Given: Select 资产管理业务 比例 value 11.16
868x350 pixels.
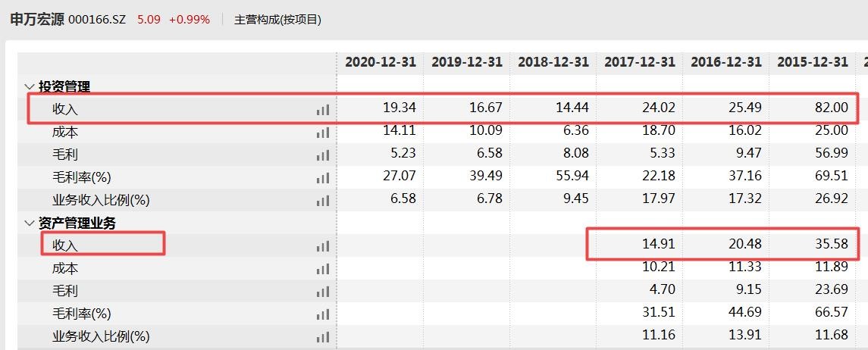Looking at the screenshot, I should pos(659,335).
